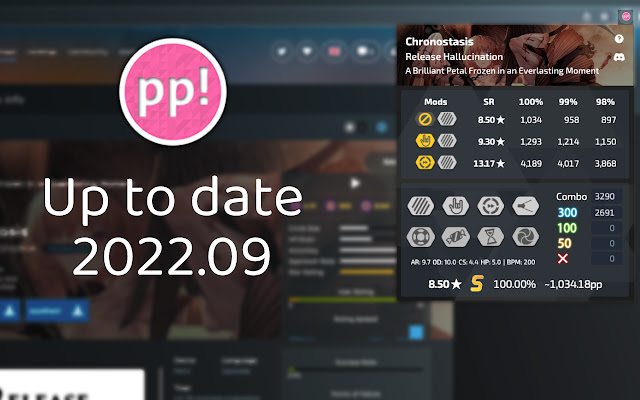Click the yellow No Mod icon in table
This screenshot has width=640, height=400.
[x=424, y=119]
